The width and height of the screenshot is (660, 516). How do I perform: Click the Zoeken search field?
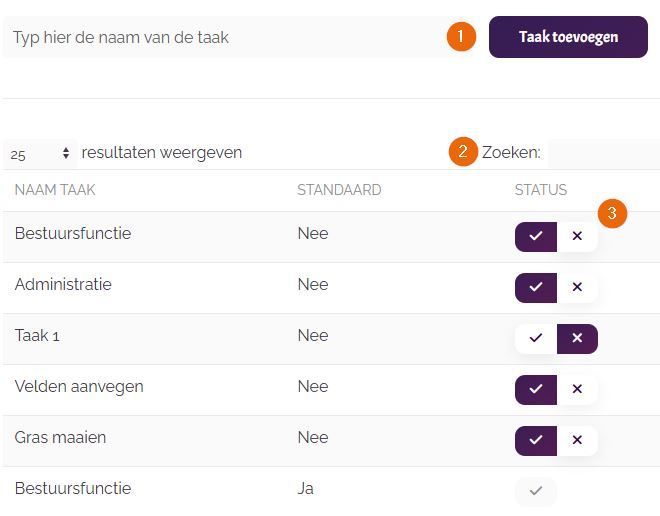(x=602, y=153)
